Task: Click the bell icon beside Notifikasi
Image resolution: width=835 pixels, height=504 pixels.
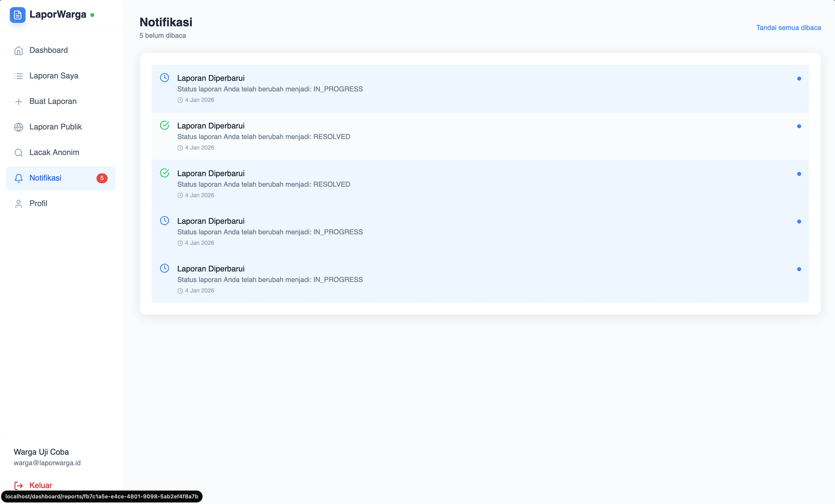Action: pyautogui.click(x=19, y=178)
